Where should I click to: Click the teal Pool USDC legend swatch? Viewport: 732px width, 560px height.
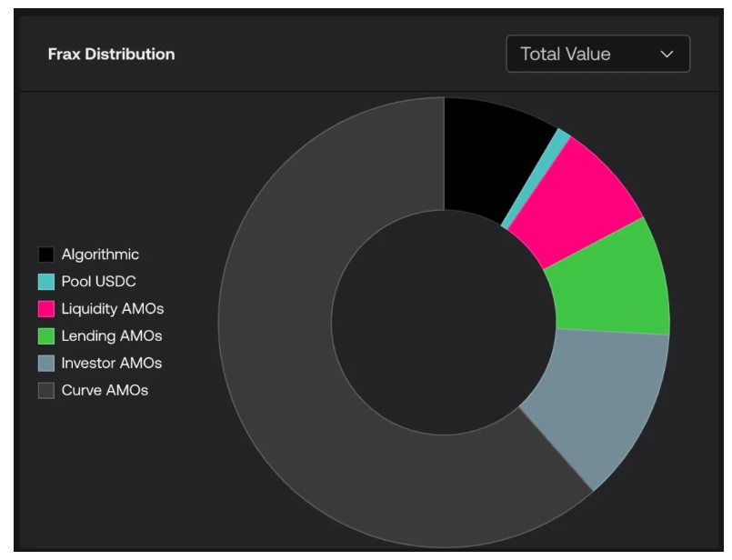point(45,282)
